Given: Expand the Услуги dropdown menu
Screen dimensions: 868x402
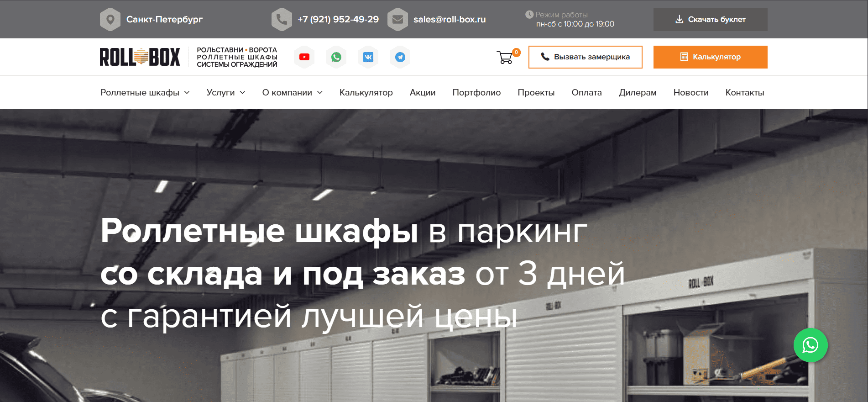Looking at the screenshot, I should tap(225, 93).
